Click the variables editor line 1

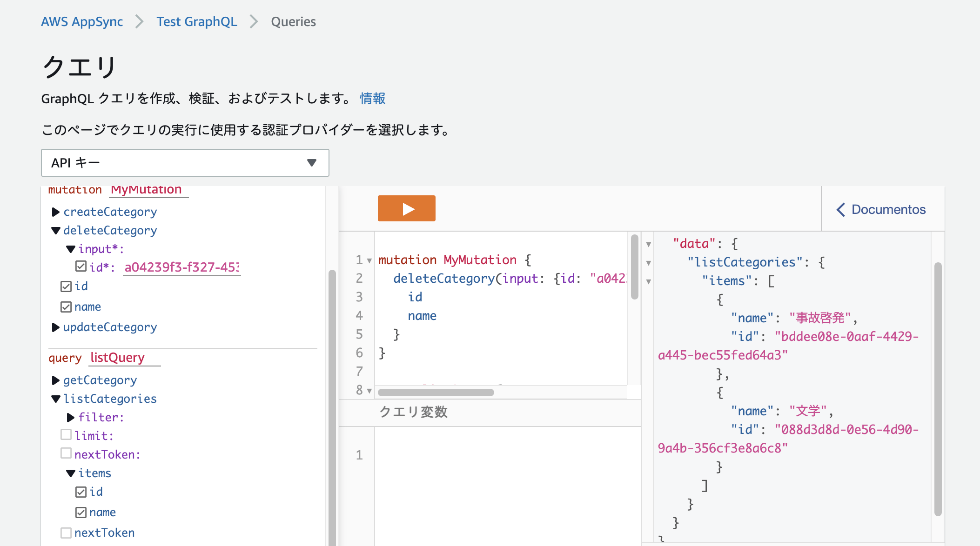[508, 455]
